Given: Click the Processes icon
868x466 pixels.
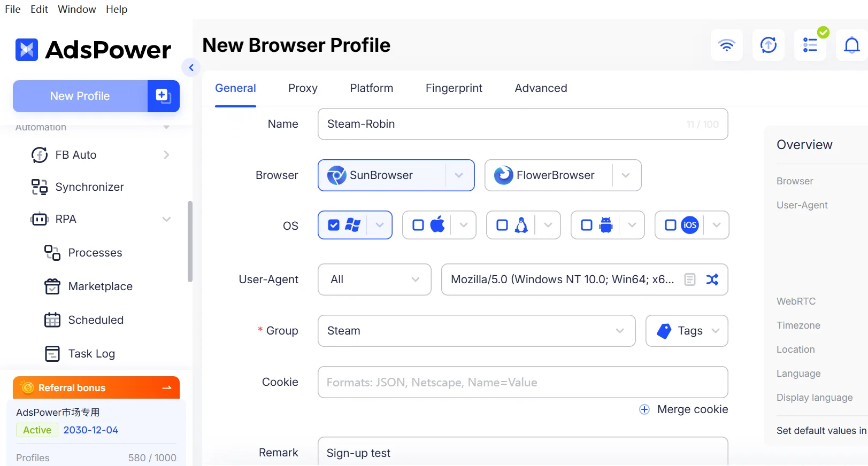Looking at the screenshot, I should (52, 253).
